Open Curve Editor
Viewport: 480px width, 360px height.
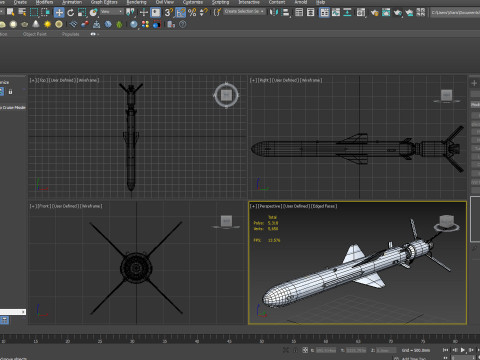336,13
